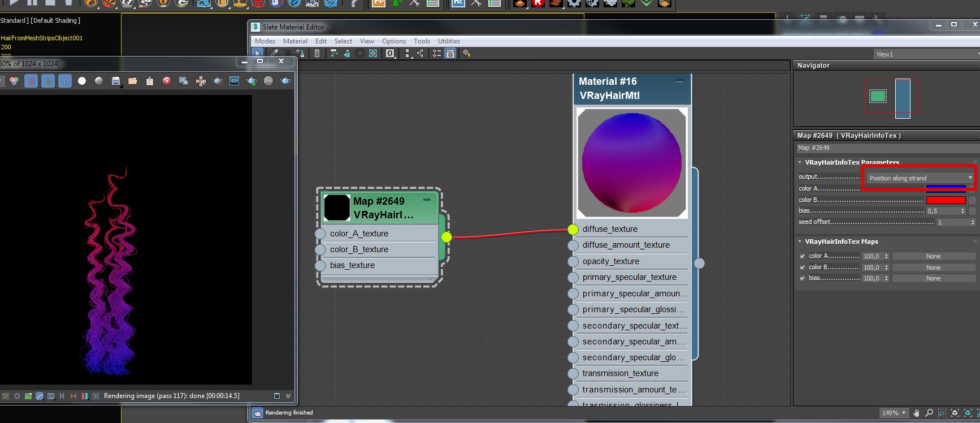980x423 pixels.
Task: Render last with teapot icon
Action: [x=285, y=81]
